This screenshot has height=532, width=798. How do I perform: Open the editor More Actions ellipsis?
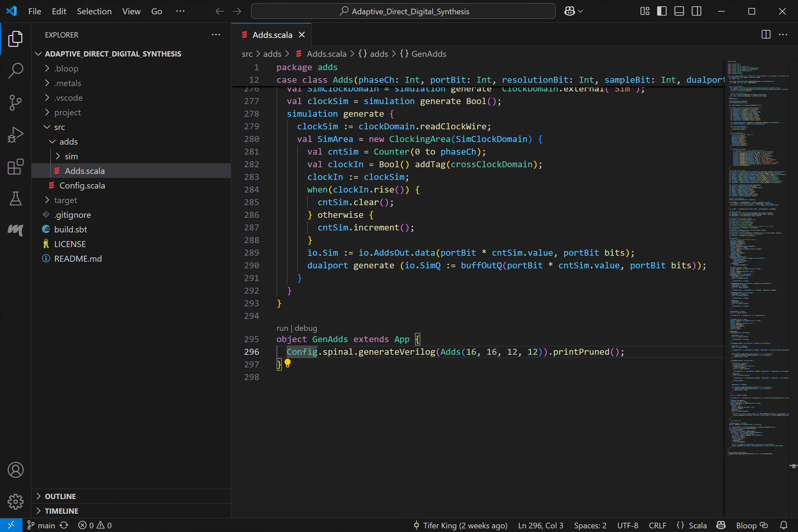783,35
